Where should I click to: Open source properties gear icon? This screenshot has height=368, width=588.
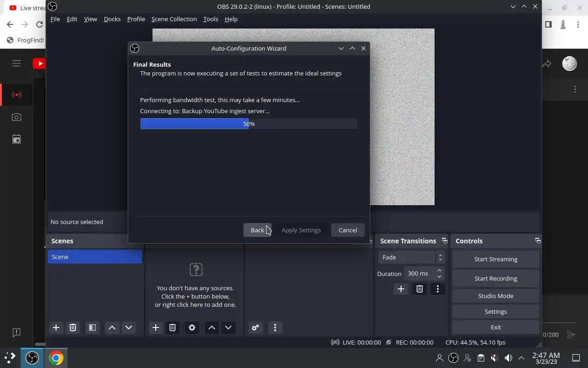pyautogui.click(x=192, y=328)
